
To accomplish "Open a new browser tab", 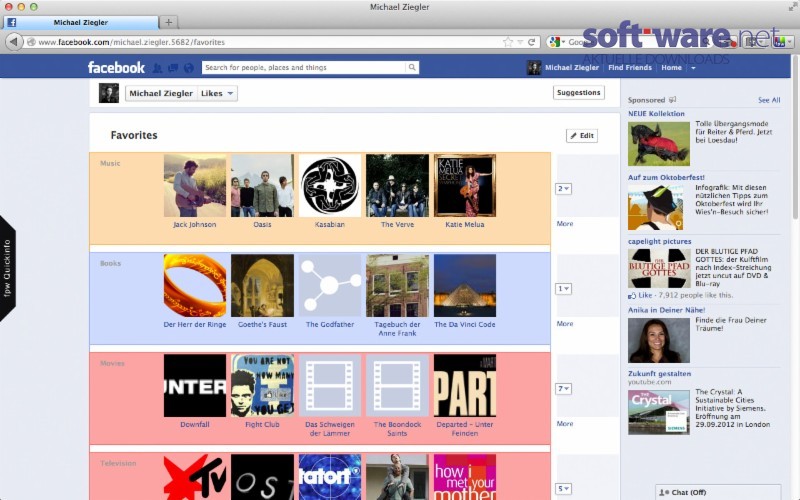I will click(168, 22).
